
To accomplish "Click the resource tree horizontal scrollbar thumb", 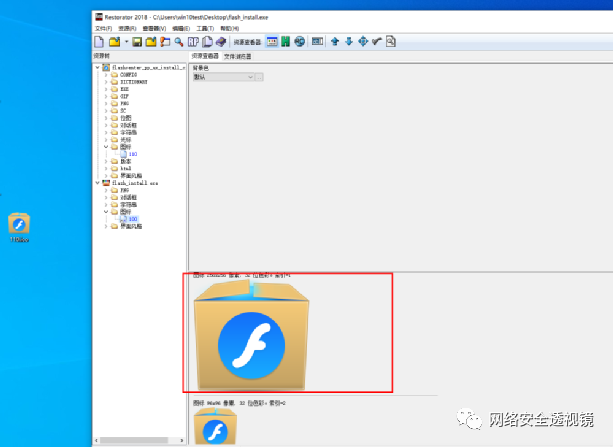I will [134, 440].
